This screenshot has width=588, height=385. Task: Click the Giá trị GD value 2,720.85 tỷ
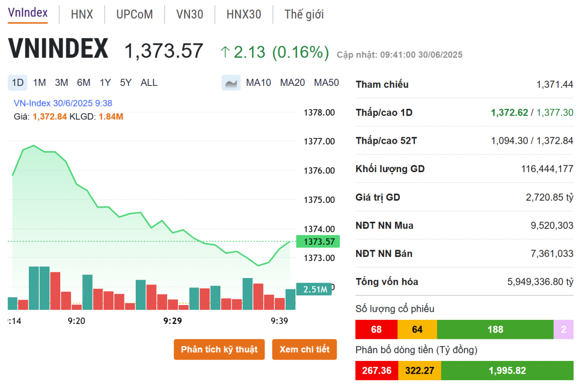coord(549,197)
